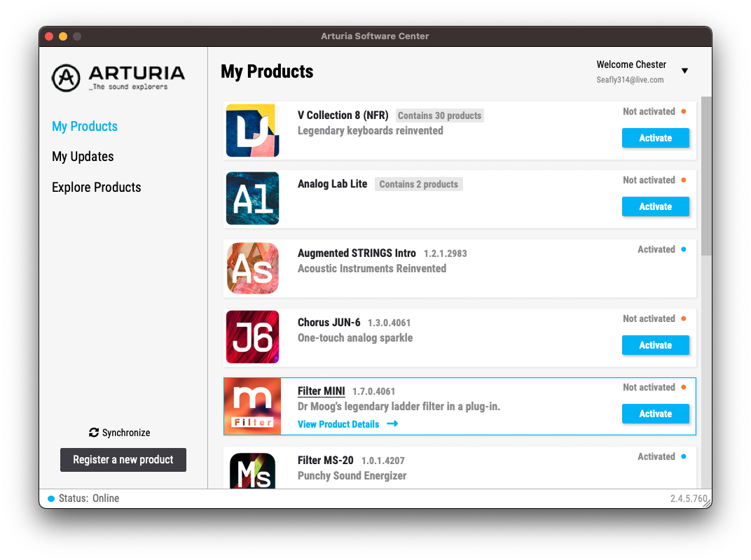Select the Chorus JUN-6 J6 icon
Screen dimensions: 751x560
pos(252,337)
